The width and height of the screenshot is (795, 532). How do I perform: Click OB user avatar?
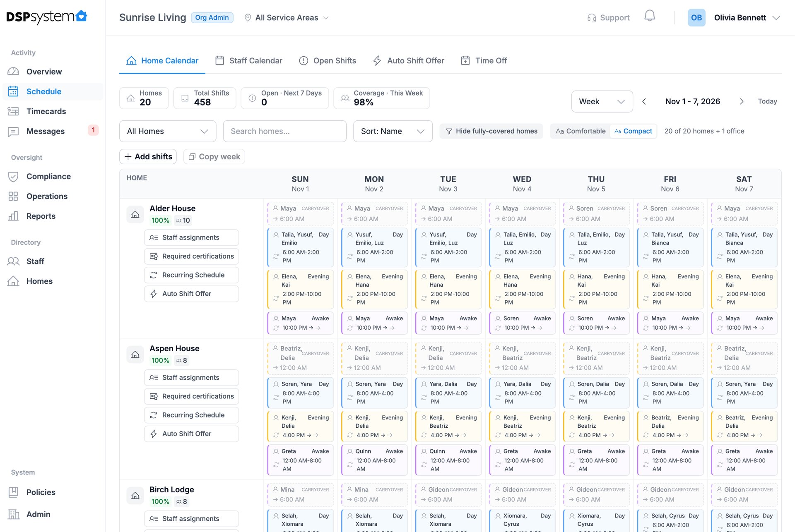(x=696, y=18)
